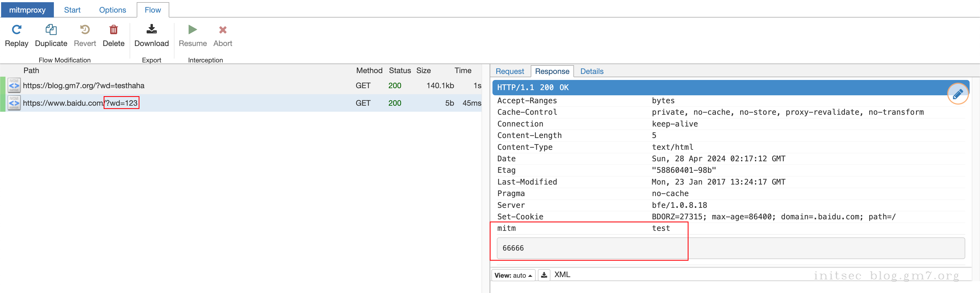Open the Options menu tab

(112, 10)
